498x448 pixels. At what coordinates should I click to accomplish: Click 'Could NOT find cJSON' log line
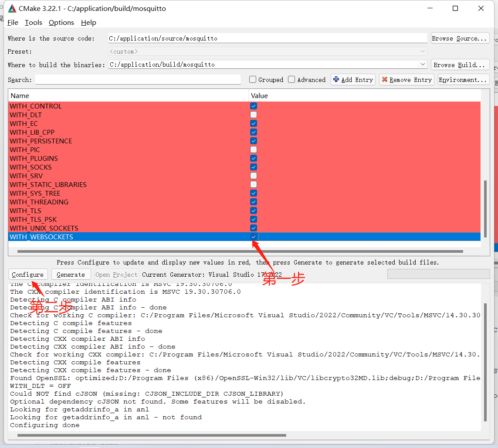click(x=146, y=394)
